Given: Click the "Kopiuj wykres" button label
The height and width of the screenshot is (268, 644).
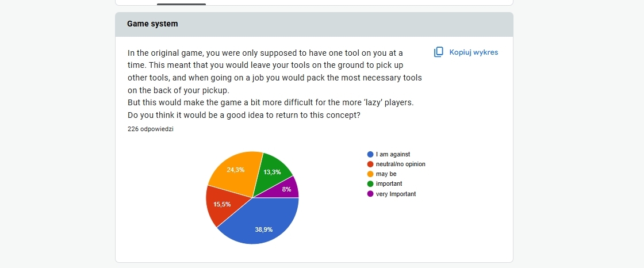Looking at the screenshot, I should (x=473, y=52).
